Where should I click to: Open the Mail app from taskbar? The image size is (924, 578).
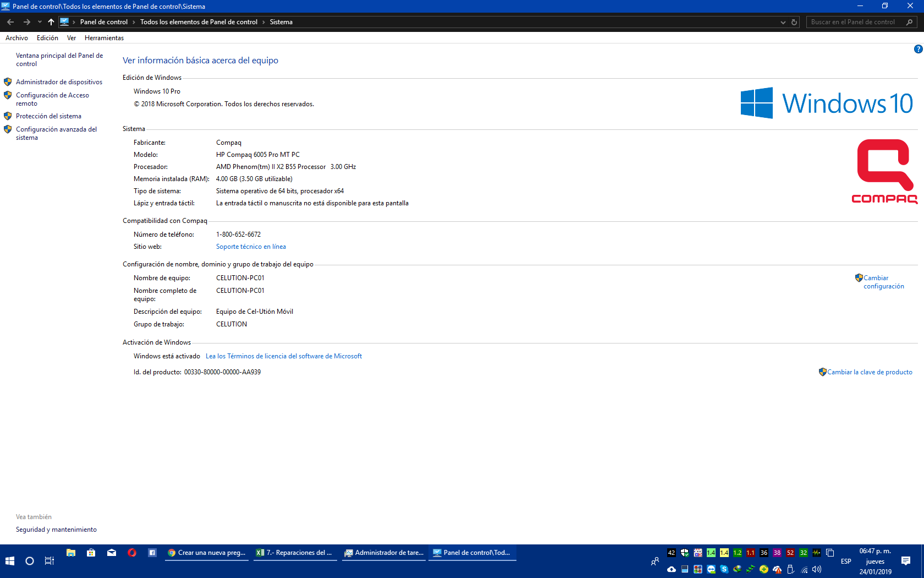tap(112, 553)
